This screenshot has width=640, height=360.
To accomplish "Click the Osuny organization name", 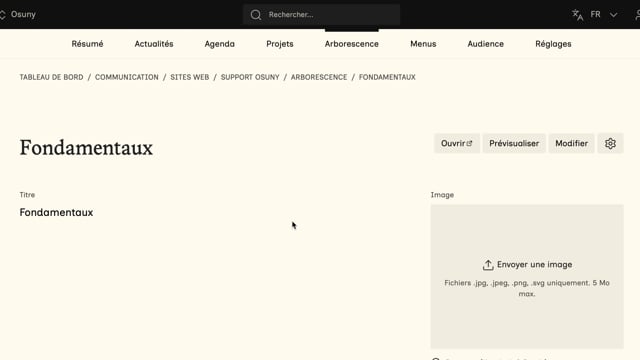I will (23, 14).
